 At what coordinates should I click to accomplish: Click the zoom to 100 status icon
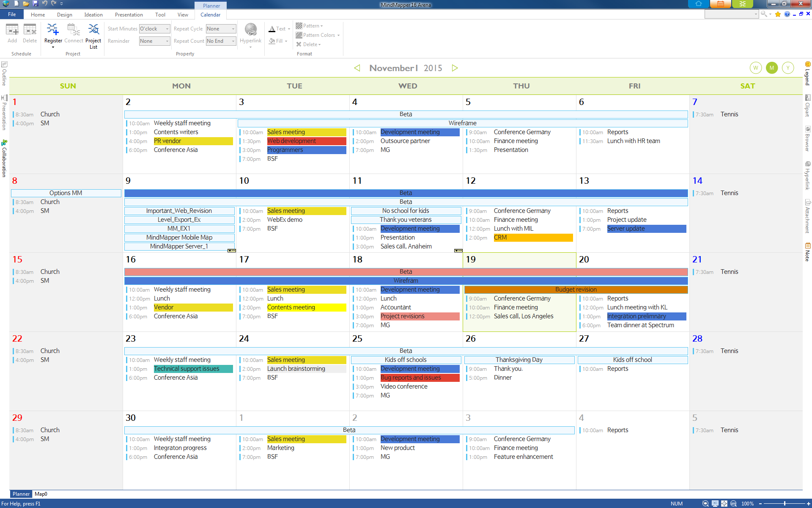[x=733, y=503]
